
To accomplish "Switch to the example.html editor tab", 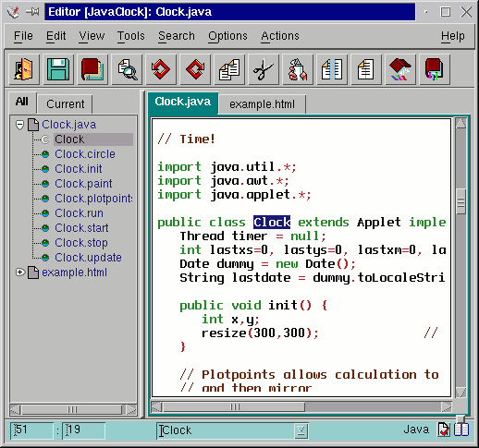I will point(262,104).
